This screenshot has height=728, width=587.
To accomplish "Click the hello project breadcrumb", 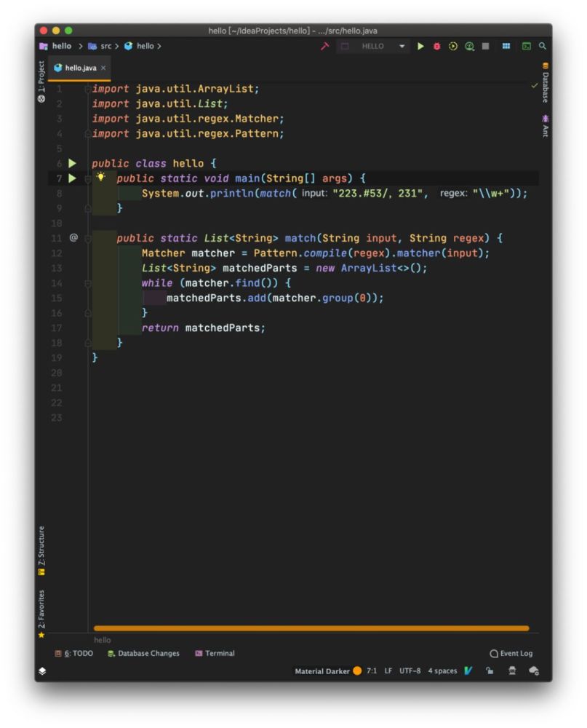I will coord(56,46).
